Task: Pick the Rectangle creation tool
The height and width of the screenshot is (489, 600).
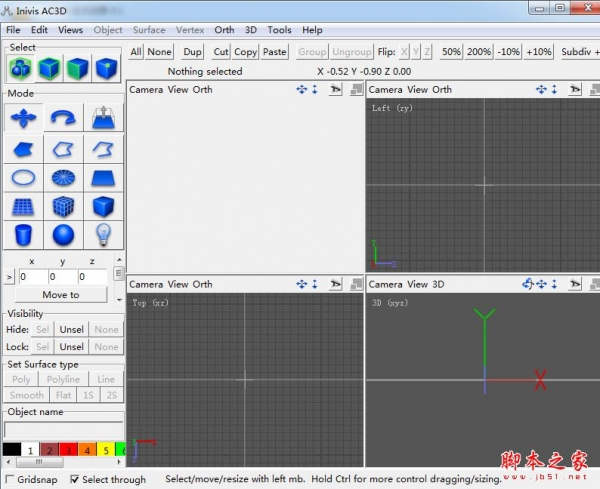Action: tap(103, 178)
